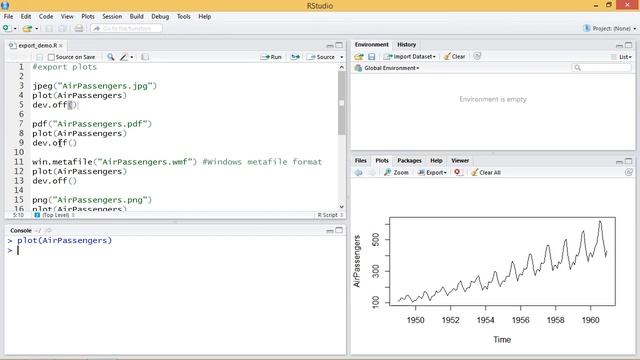Image resolution: width=640 pixels, height=360 pixels.
Task: Click the Load workspace folder icon
Action: coord(359,57)
